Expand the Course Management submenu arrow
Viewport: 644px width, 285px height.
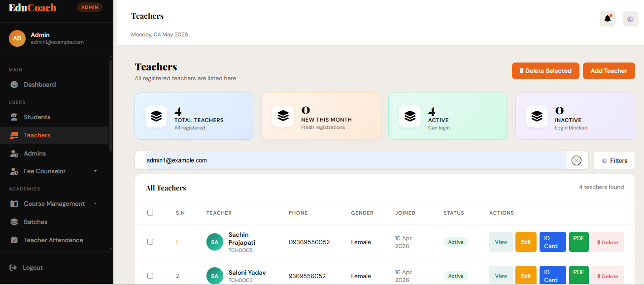pyautogui.click(x=96, y=204)
